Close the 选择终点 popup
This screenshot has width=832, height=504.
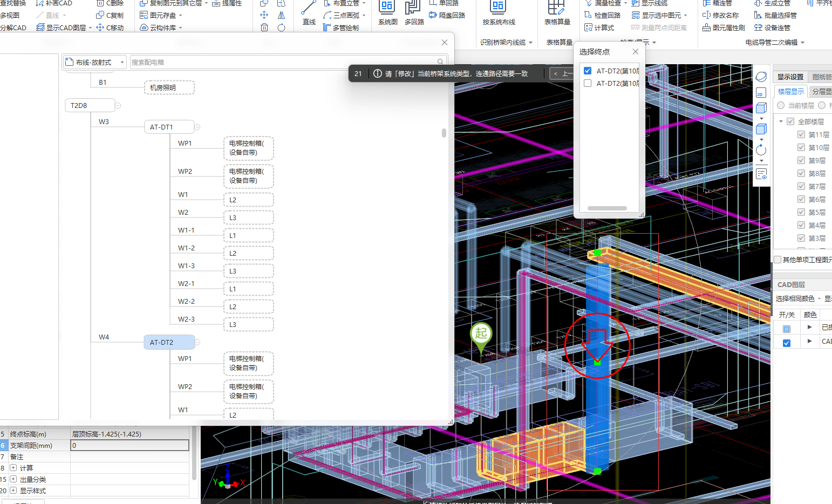coord(636,51)
